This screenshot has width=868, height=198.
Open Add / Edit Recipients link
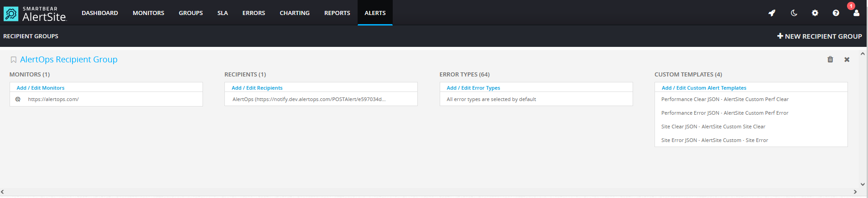point(257,88)
